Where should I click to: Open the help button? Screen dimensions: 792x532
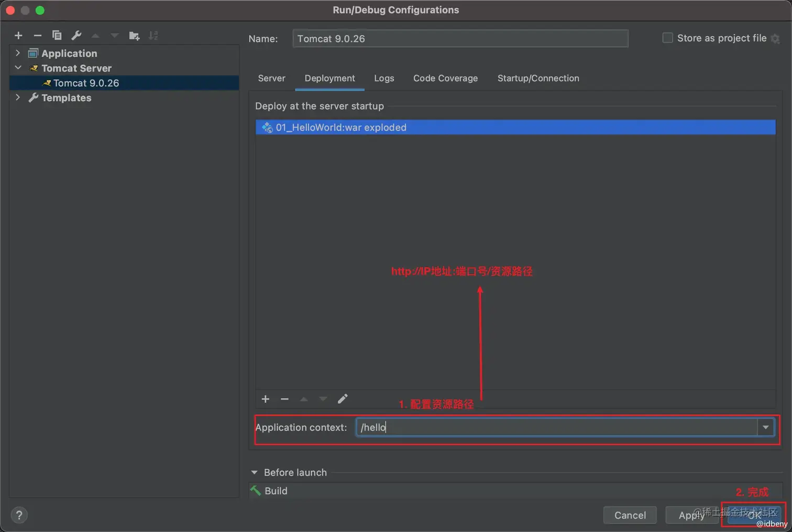pyautogui.click(x=19, y=515)
